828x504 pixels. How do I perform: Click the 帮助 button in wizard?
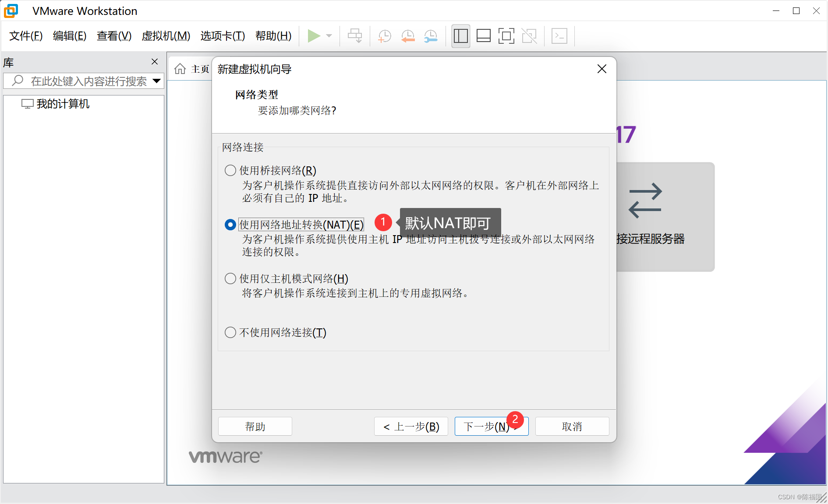tap(255, 426)
